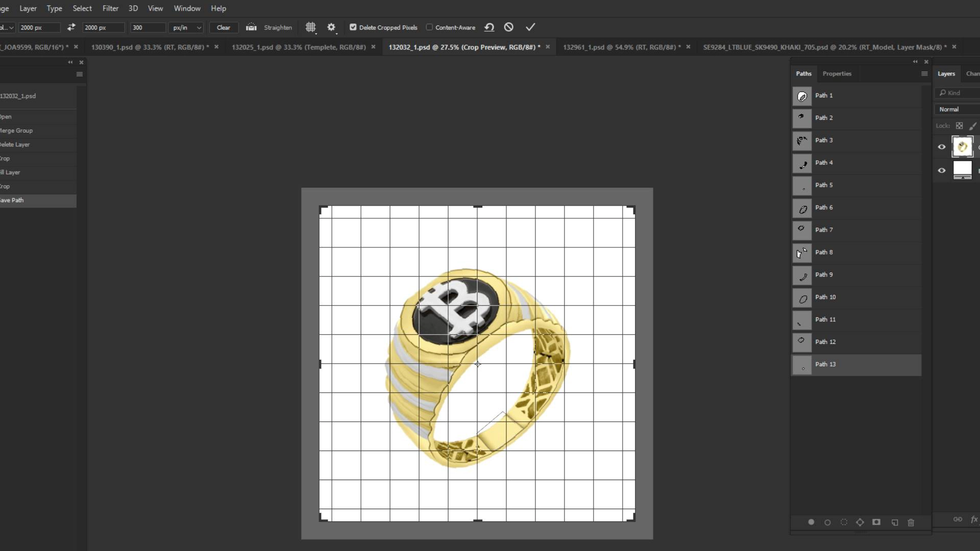Create new path icon

[895, 522]
